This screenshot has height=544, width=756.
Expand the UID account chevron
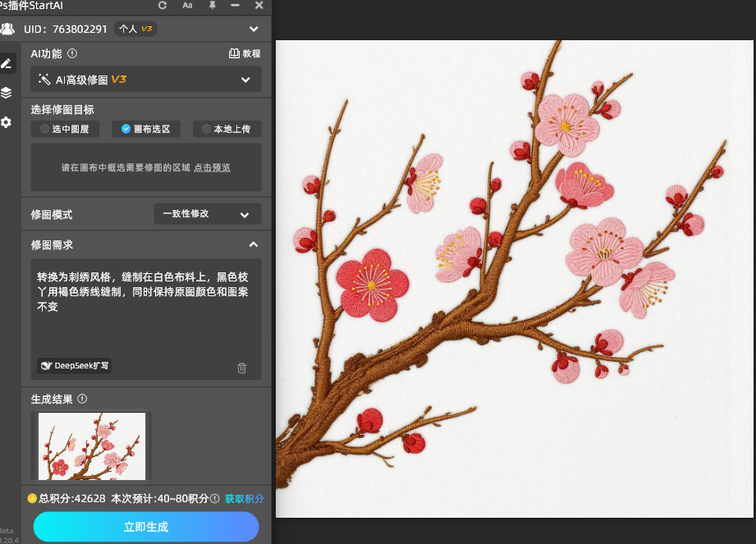(254, 30)
